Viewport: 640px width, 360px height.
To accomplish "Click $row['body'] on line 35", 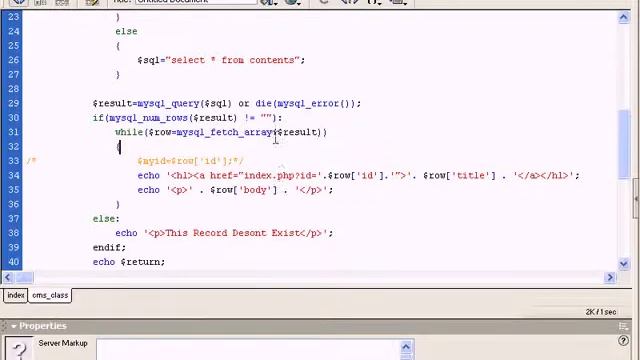I will 243,190.
